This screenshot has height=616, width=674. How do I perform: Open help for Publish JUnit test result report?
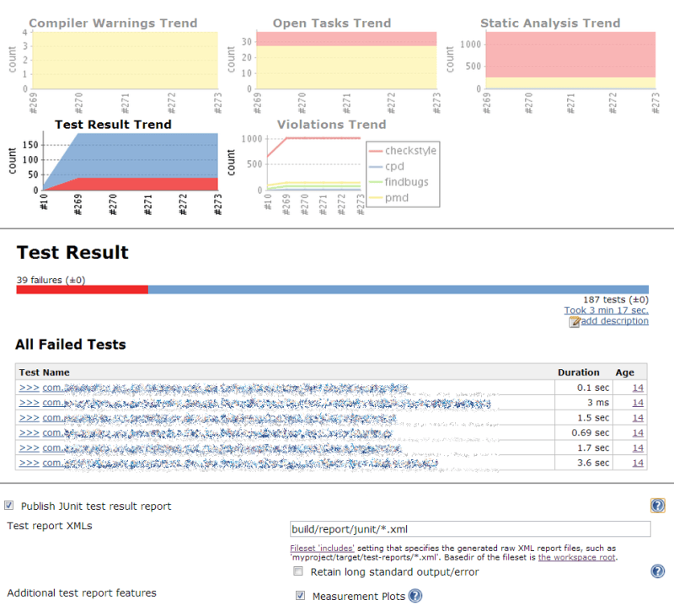tap(657, 506)
